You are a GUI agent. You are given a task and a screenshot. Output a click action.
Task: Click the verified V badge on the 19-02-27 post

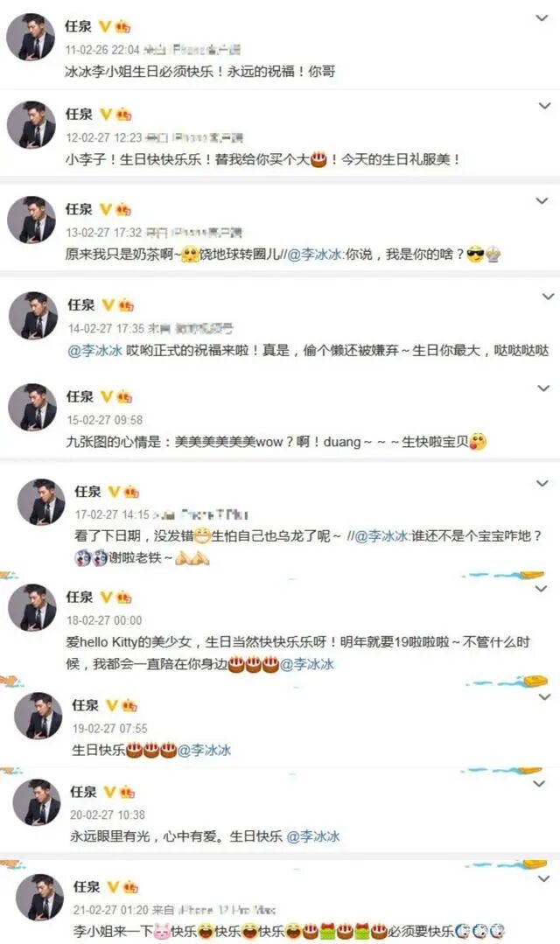pos(112,705)
